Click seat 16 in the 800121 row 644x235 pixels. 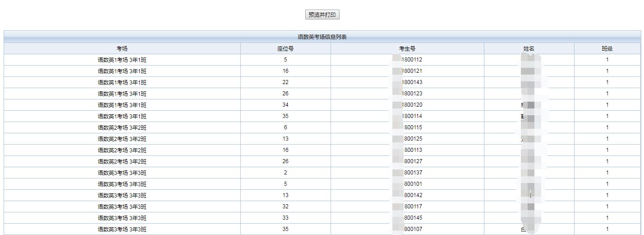285,71
